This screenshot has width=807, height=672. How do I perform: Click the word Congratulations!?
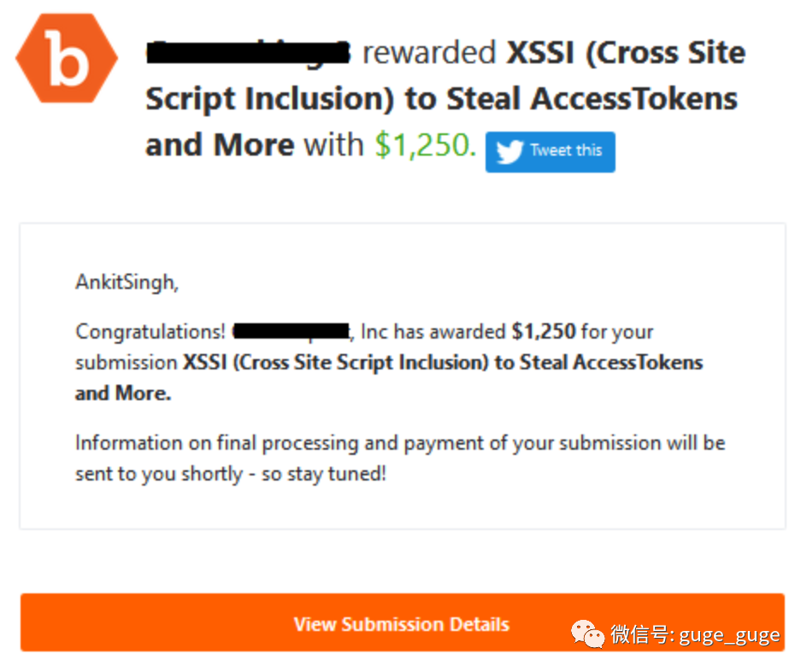pos(150,332)
